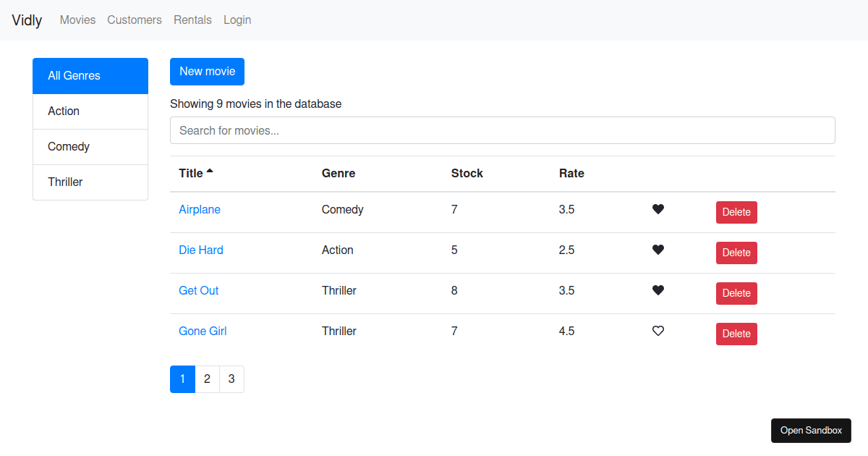Go to page 3 of the movie list
The width and height of the screenshot is (868, 456).
(x=231, y=379)
